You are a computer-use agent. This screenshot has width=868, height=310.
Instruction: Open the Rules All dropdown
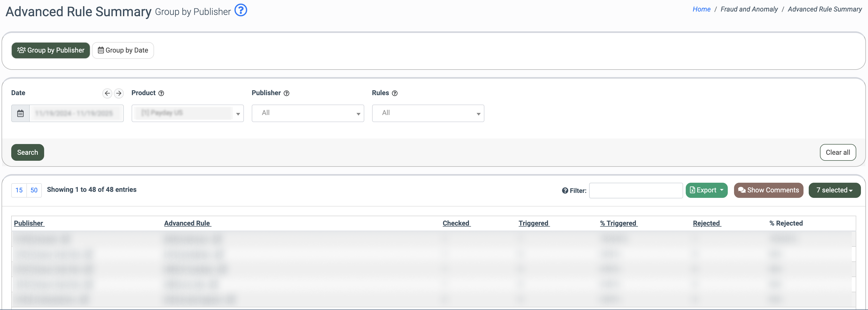tap(428, 113)
